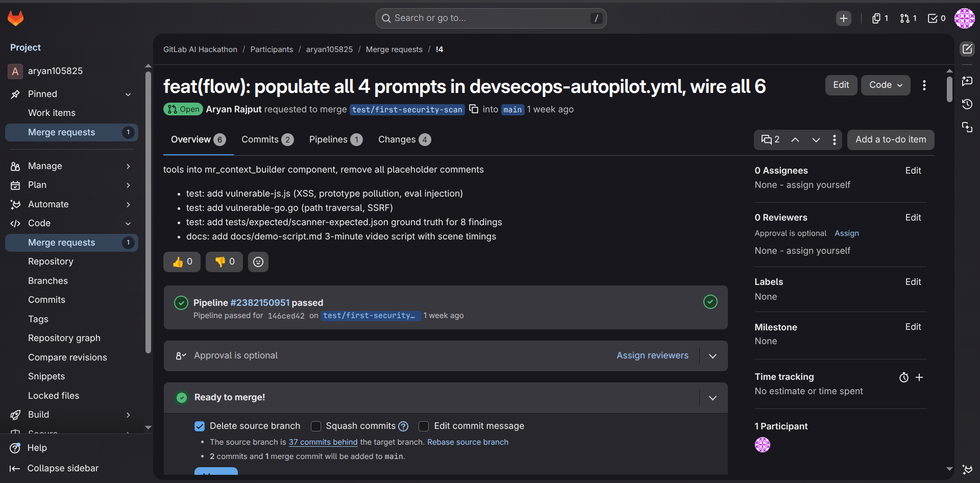Open the 37 commits behind link
The width and height of the screenshot is (980, 483).
pyautogui.click(x=323, y=442)
